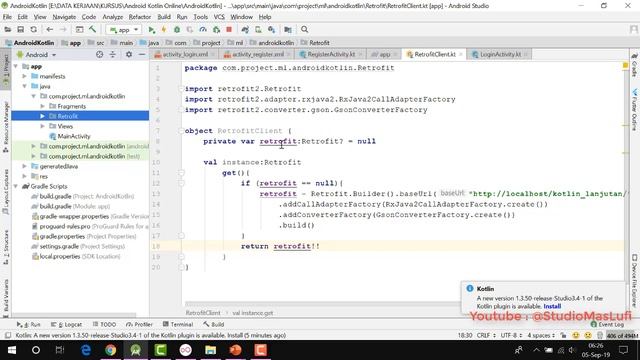This screenshot has width=640, height=360.
Task: Run app with the green play icon
Action: click(x=151, y=29)
